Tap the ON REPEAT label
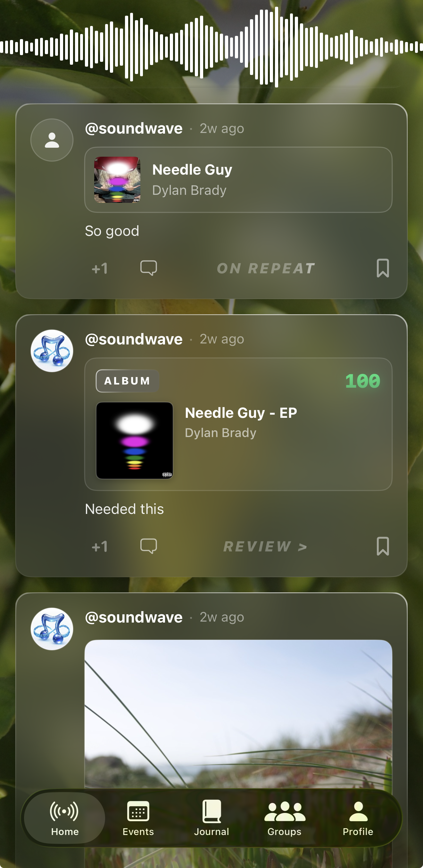The image size is (423, 868). [x=266, y=269]
